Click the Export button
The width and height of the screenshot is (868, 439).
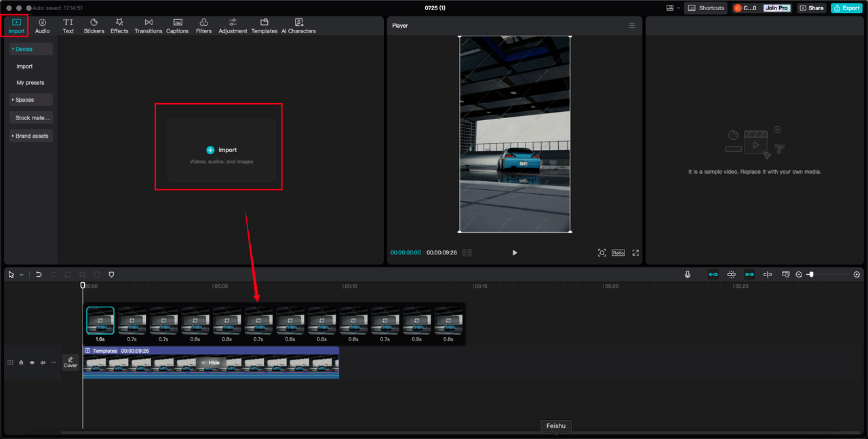[846, 8]
